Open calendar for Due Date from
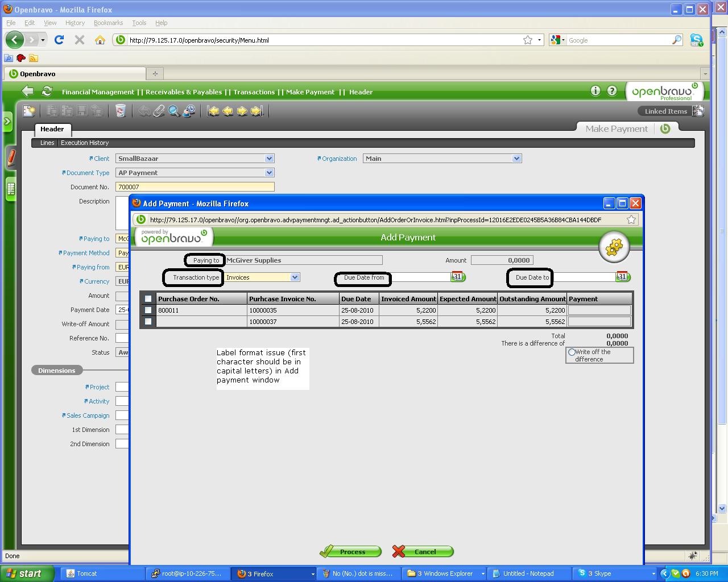Image resolution: width=728 pixels, height=582 pixels. point(458,277)
